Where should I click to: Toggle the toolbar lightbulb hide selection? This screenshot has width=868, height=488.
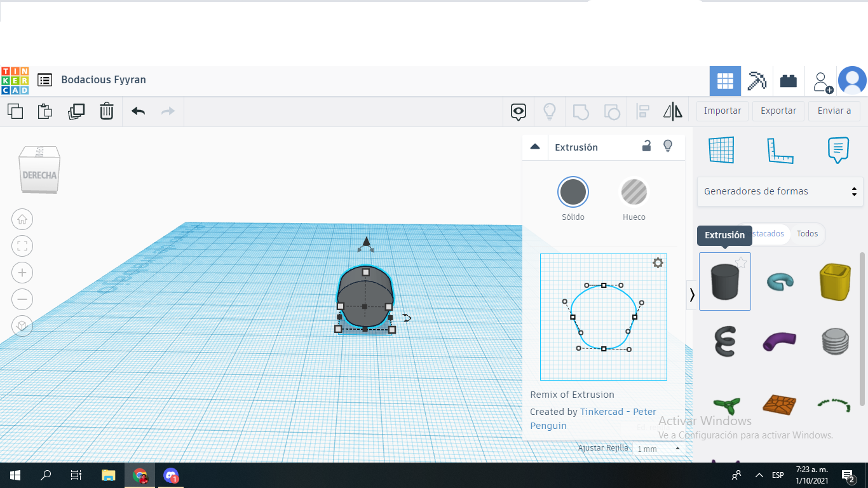[x=550, y=112]
